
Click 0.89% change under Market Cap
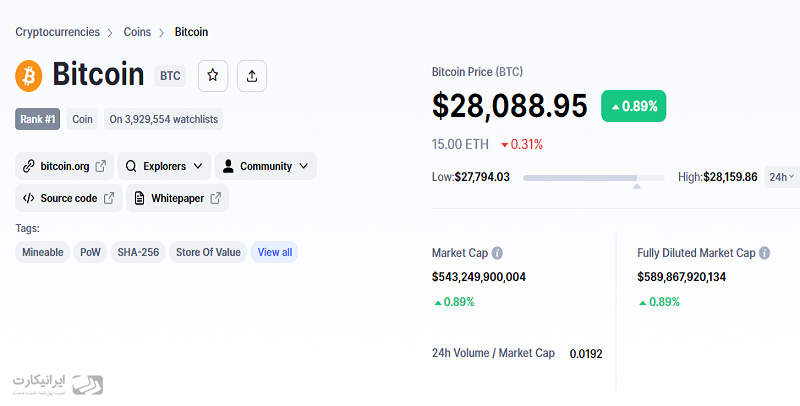click(x=454, y=302)
